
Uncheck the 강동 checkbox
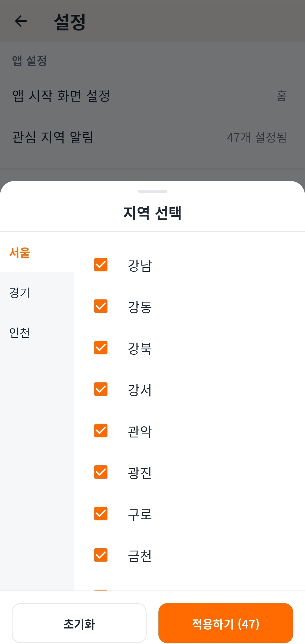(x=101, y=306)
